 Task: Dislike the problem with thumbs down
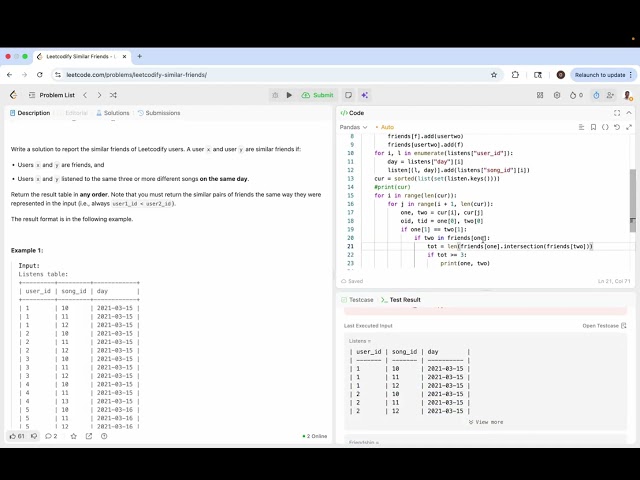coord(34,436)
